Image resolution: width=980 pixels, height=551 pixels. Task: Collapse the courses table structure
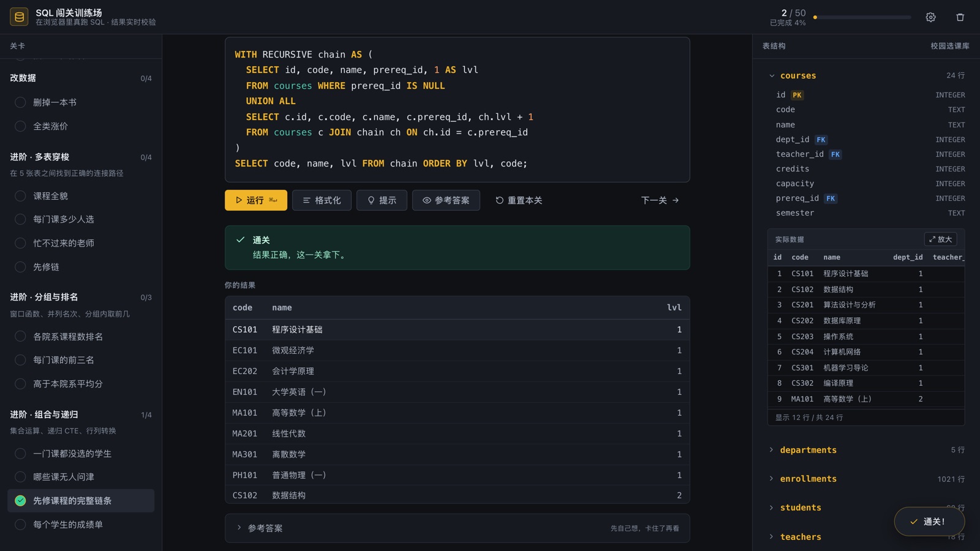[866, 76]
